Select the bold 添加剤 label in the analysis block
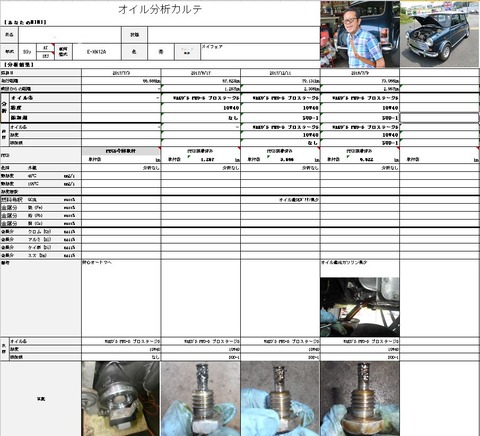The image size is (480, 436). coord(44,118)
